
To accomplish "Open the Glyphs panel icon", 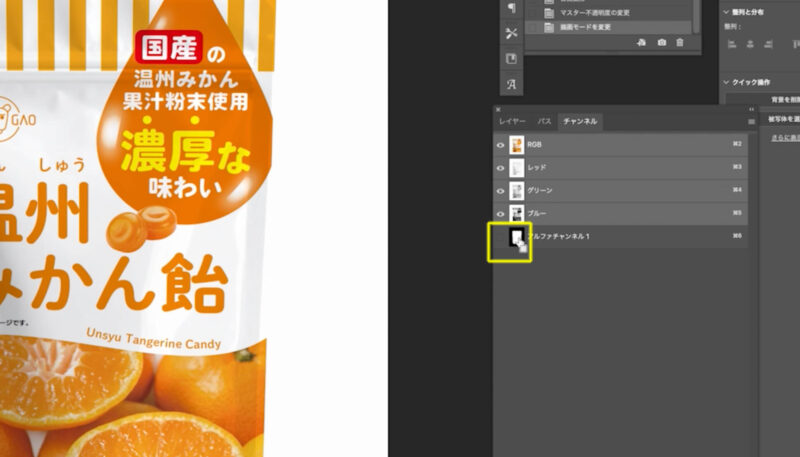I will click(x=511, y=83).
